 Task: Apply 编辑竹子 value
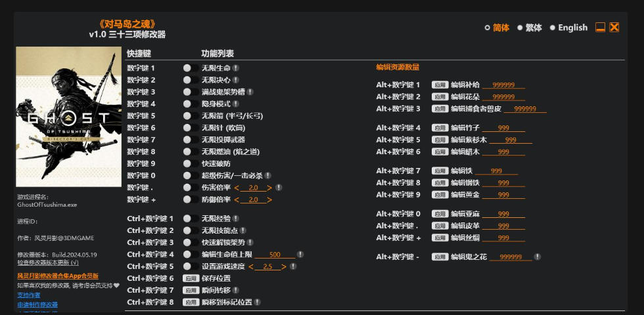[x=440, y=128]
